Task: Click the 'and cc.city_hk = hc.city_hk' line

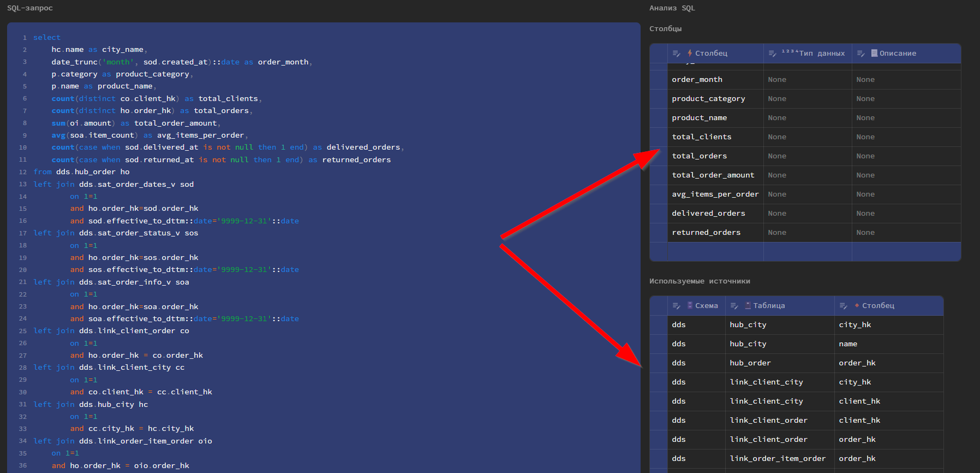Action: click(132, 429)
